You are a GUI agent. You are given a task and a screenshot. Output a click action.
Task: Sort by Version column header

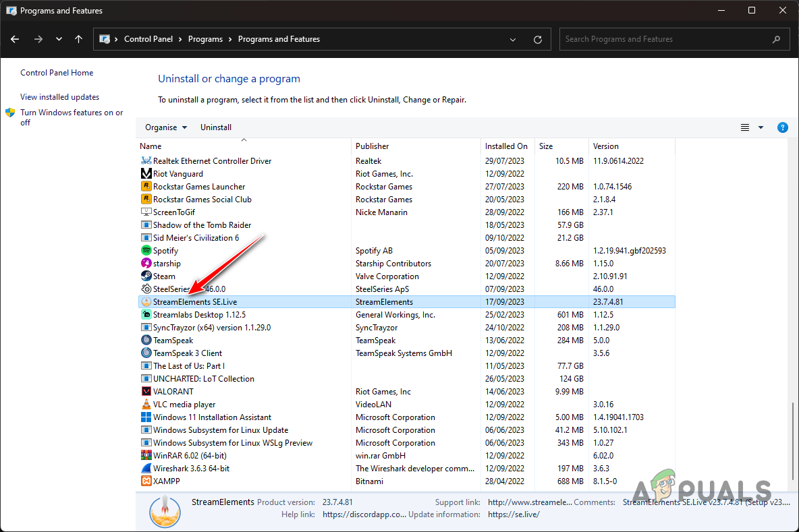(632, 146)
